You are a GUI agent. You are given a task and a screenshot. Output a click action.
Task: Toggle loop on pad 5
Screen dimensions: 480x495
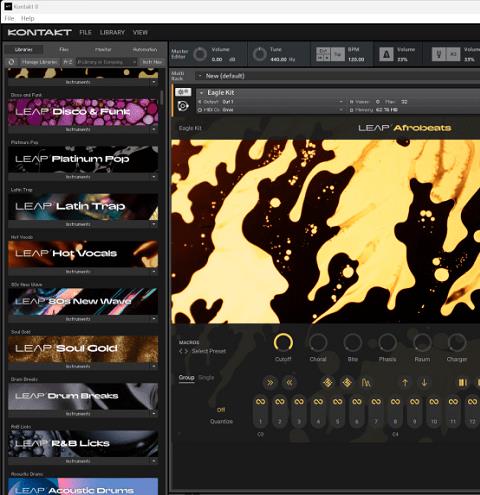tap(337, 402)
